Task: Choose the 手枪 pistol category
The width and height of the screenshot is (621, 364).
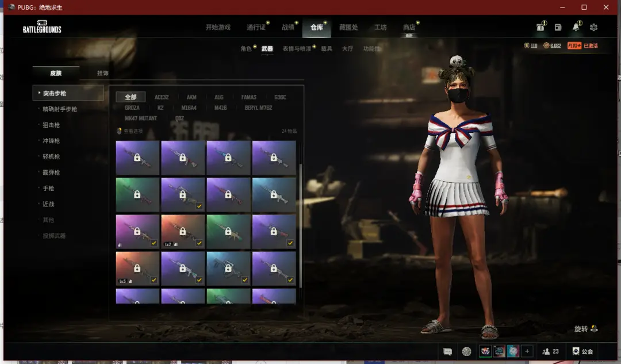Action: coord(48,188)
